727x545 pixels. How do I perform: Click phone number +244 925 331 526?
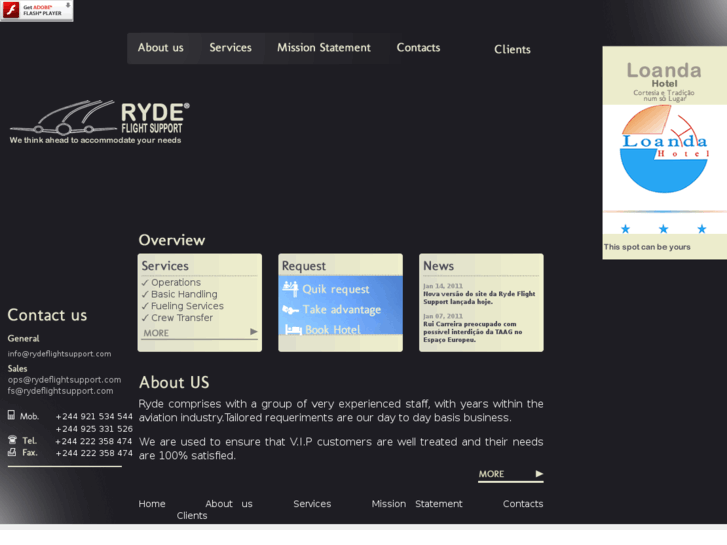point(94,429)
